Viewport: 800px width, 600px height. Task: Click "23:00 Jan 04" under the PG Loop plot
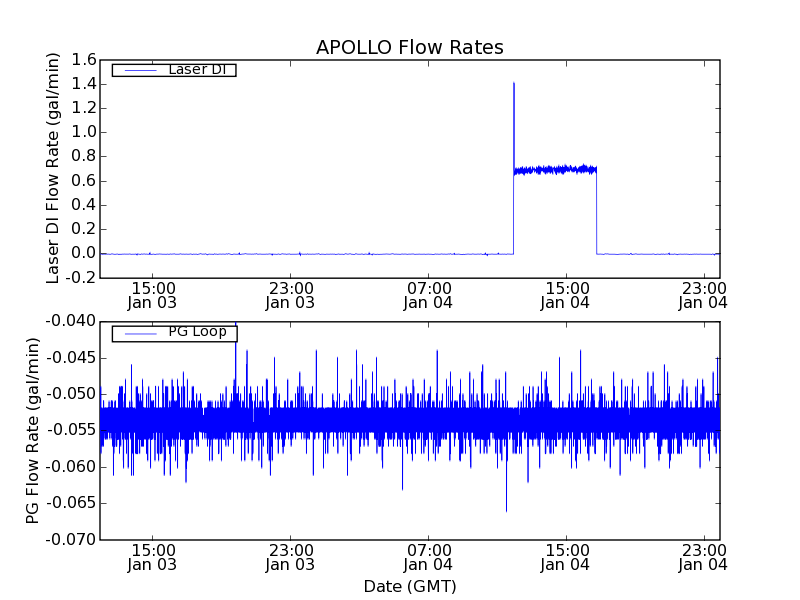pyautogui.click(x=703, y=558)
